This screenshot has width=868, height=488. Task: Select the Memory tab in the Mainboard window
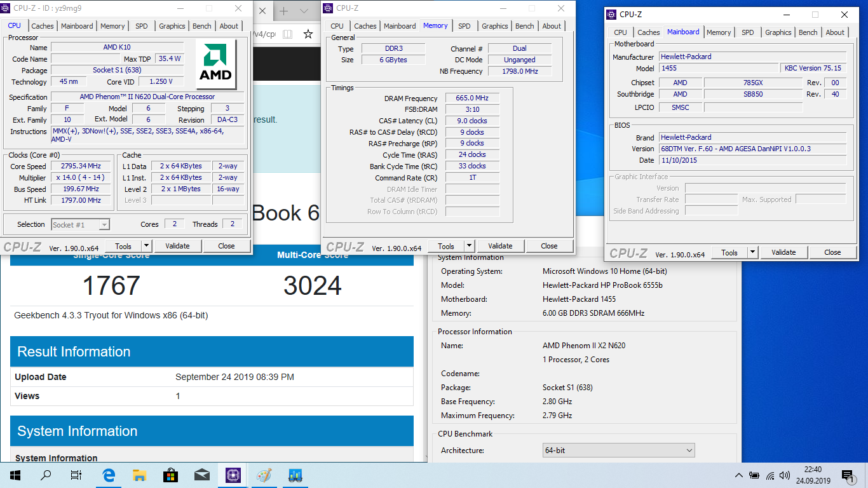click(719, 32)
